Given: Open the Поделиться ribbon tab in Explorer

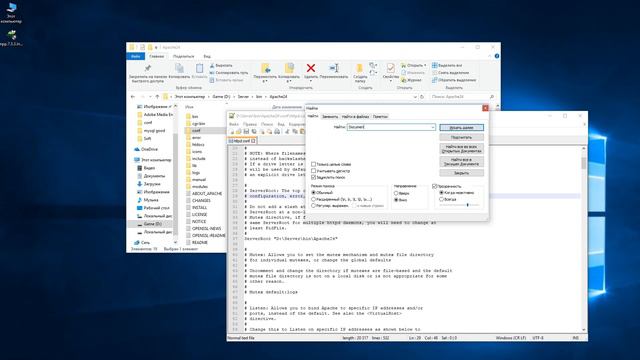Looking at the screenshot, I should 183,56.
